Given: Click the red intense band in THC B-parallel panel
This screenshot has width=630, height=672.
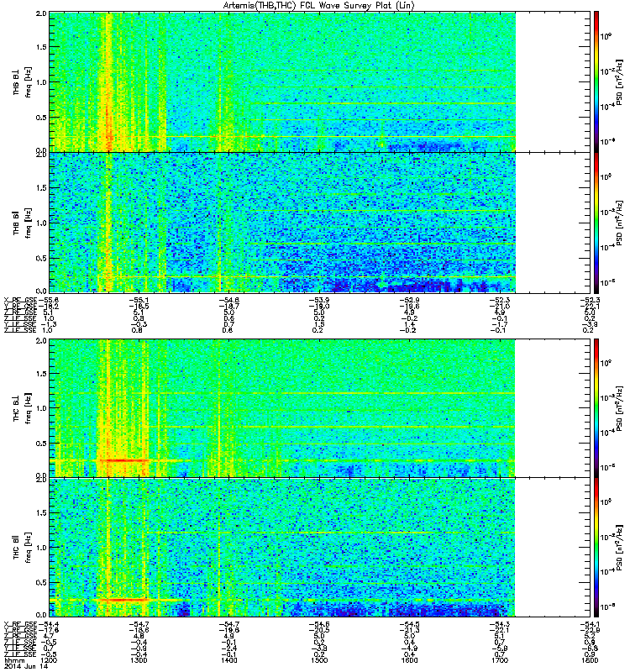Looking at the screenshot, I should [123, 600].
